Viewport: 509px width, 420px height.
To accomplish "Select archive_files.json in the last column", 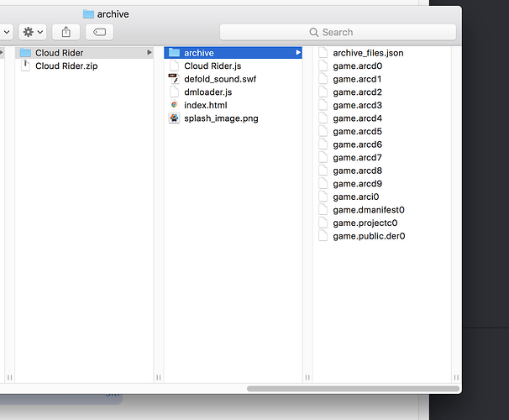I will click(368, 53).
